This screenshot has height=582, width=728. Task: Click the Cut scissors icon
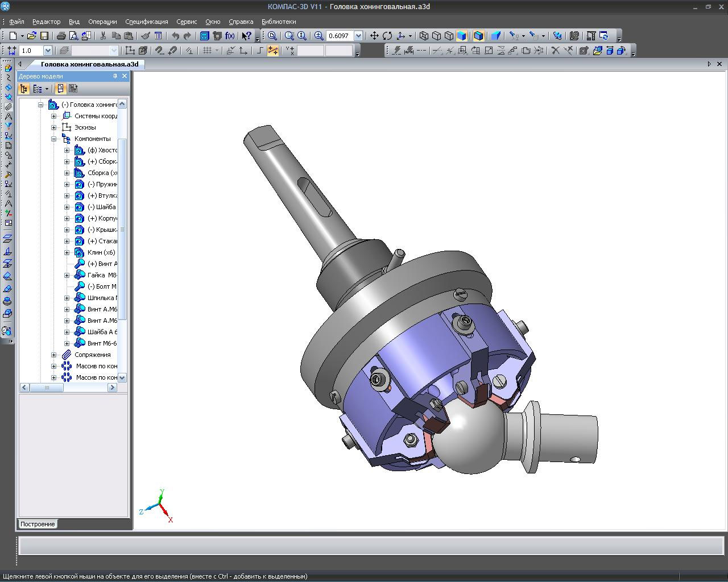point(103,36)
